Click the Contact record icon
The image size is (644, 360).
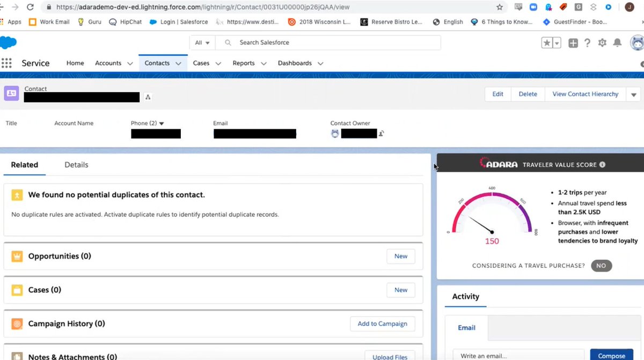point(12,93)
